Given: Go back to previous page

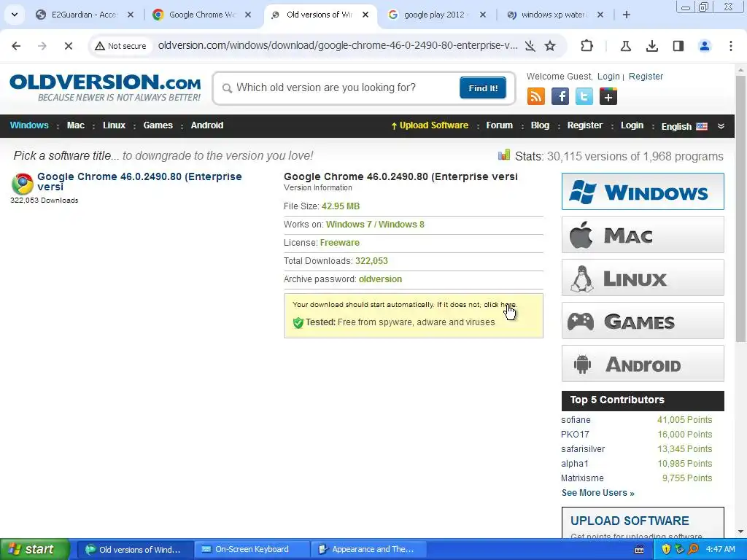Looking at the screenshot, I should (16, 46).
